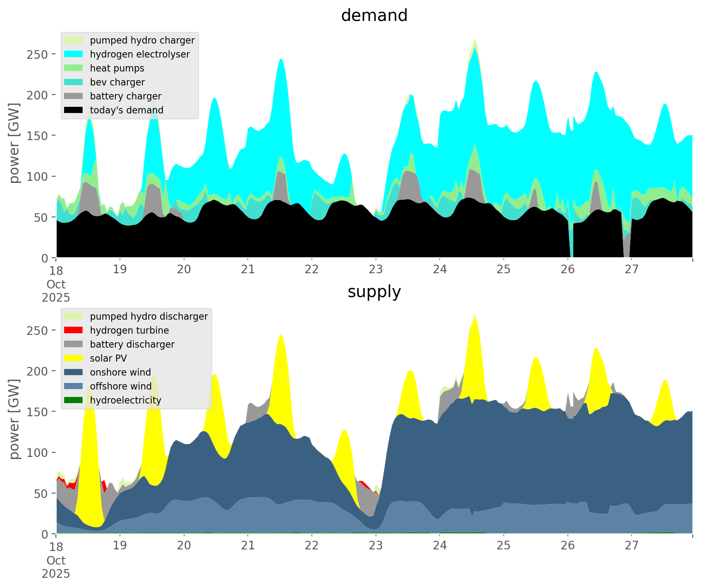This screenshot has height=588, width=701.
Task: Click the cyan hydrogen electrolyser legend swatch
Action: tap(74, 54)
